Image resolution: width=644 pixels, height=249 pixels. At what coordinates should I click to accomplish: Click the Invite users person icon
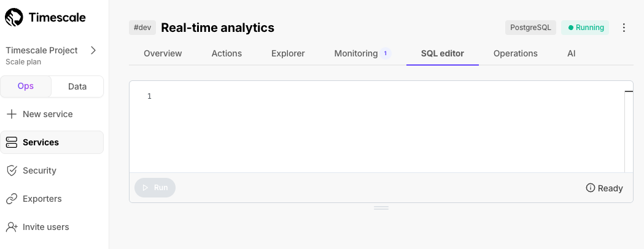point(12,227)
